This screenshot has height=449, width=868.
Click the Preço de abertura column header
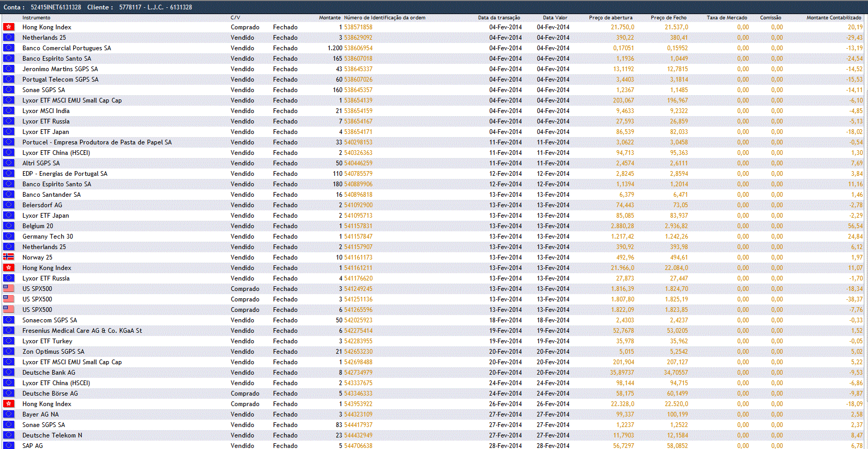click(611, 18)
